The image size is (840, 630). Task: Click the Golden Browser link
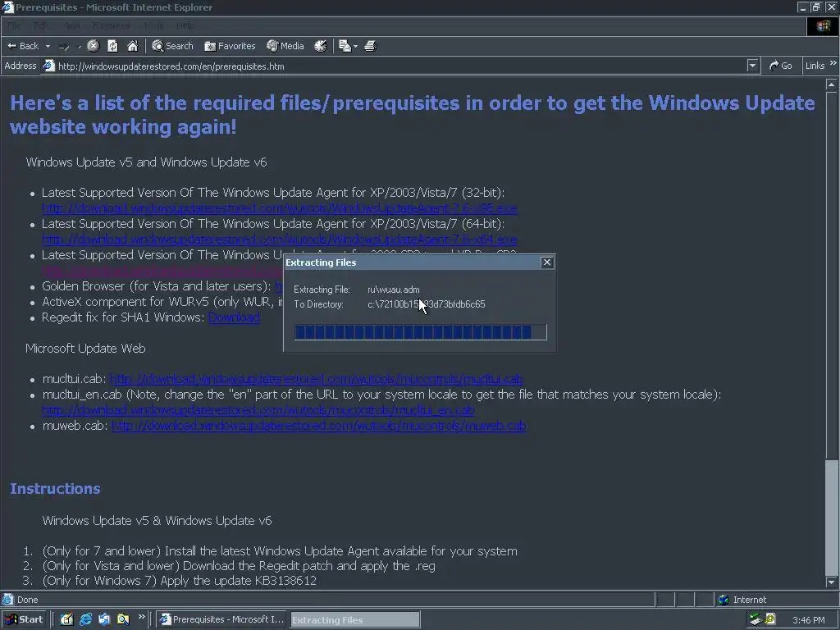pos(279,286)
